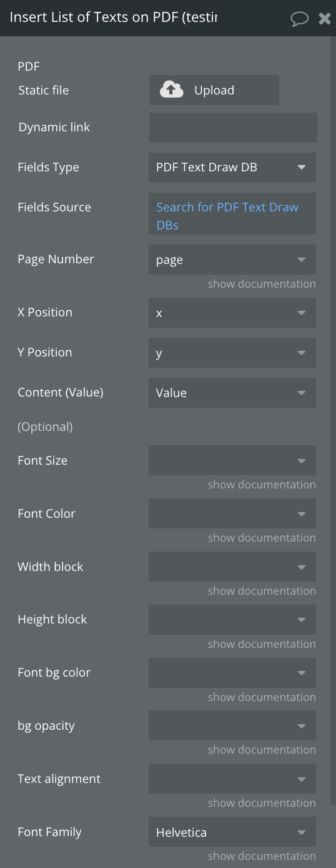Open the Fields Type dropdown

232,168
